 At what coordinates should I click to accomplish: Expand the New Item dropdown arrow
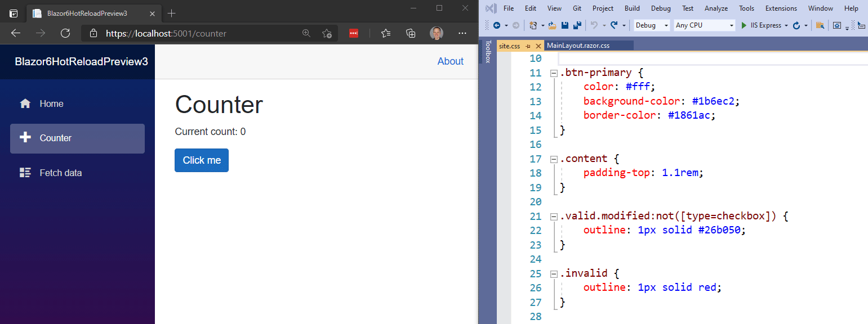(x=543, y=25)
